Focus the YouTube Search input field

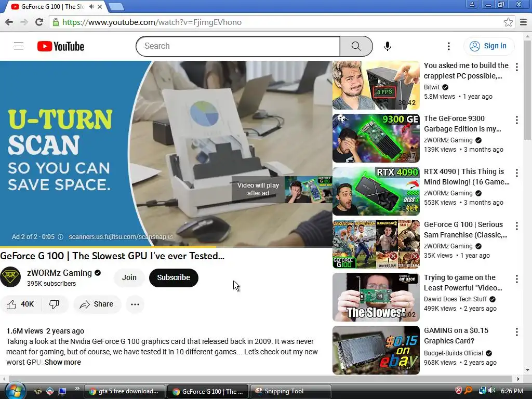[x=238, y=46]
